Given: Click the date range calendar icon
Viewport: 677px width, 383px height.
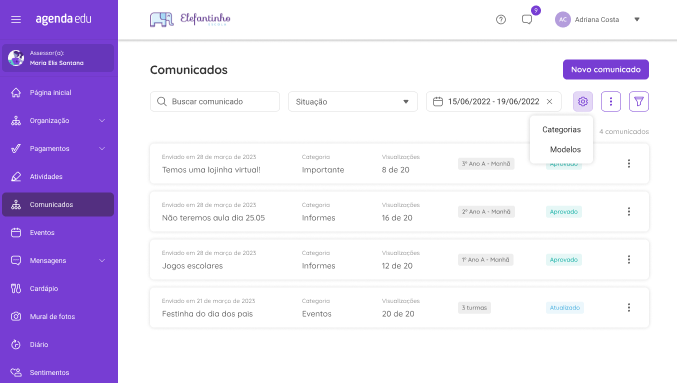Looking at the screenshot, I should coord(438,101).
